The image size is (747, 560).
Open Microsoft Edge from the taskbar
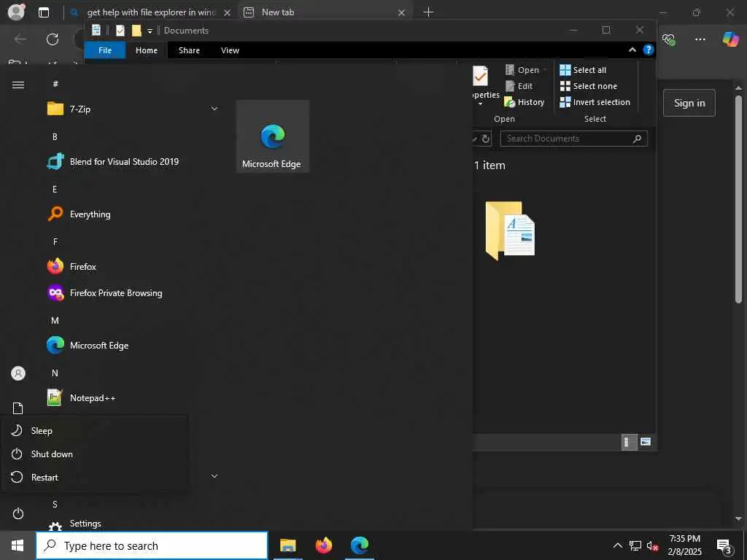point(360,545)
